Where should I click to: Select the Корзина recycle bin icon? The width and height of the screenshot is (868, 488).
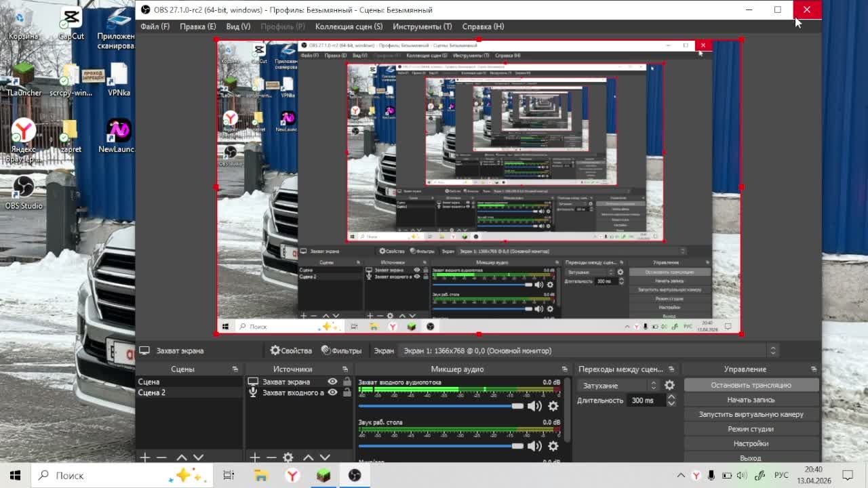24,24
